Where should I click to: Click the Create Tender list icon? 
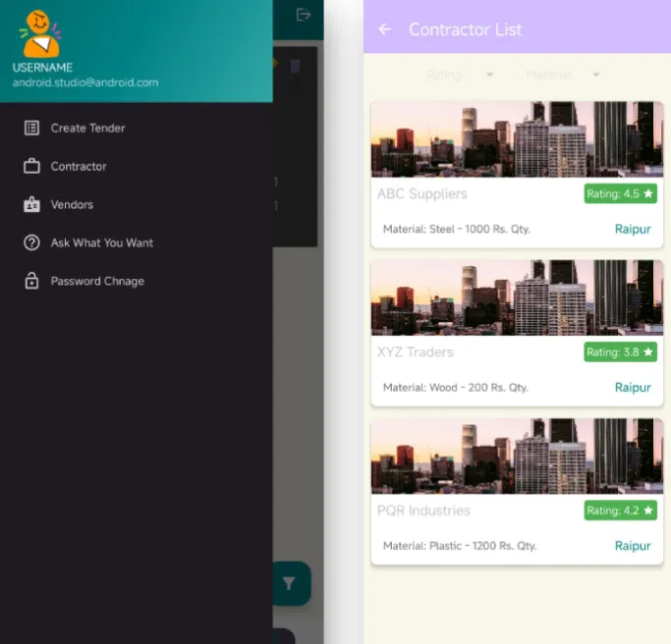pyautogui.click(x=31, y=128)
